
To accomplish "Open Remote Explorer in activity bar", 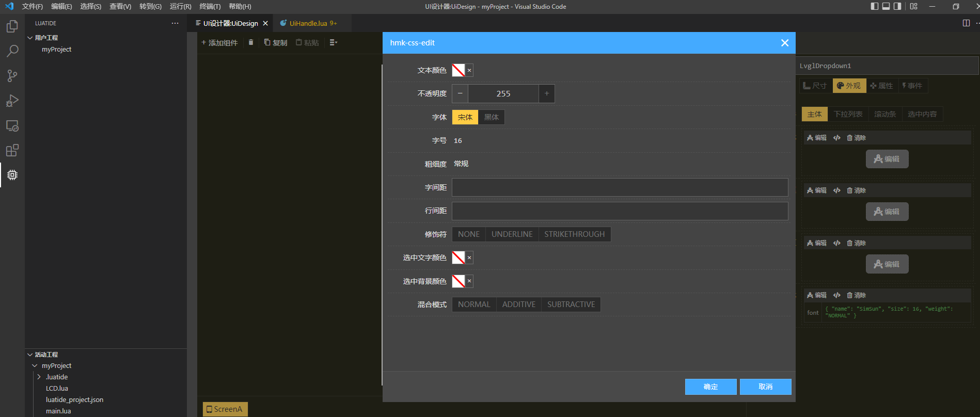I will [x=12, y=125].
